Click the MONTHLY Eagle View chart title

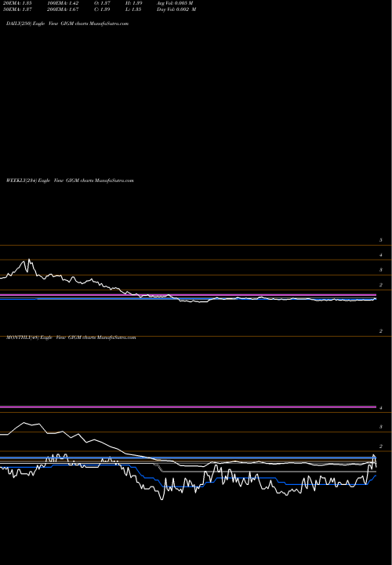(x=71, y=337)
